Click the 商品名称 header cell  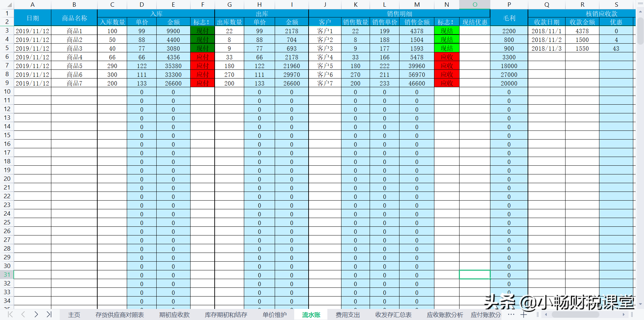(x=74, y=18)
